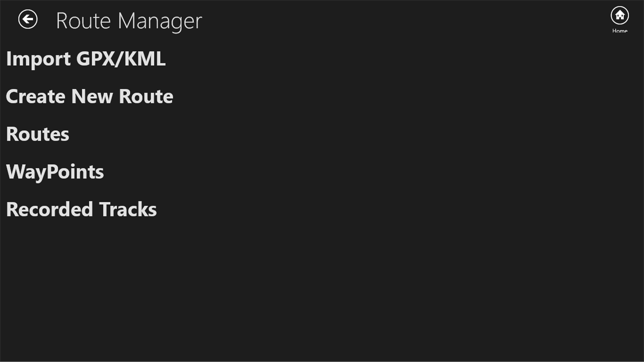Click the Route Manager page title
The width and height of the screenshot is (644, 362).
point(129,21)
